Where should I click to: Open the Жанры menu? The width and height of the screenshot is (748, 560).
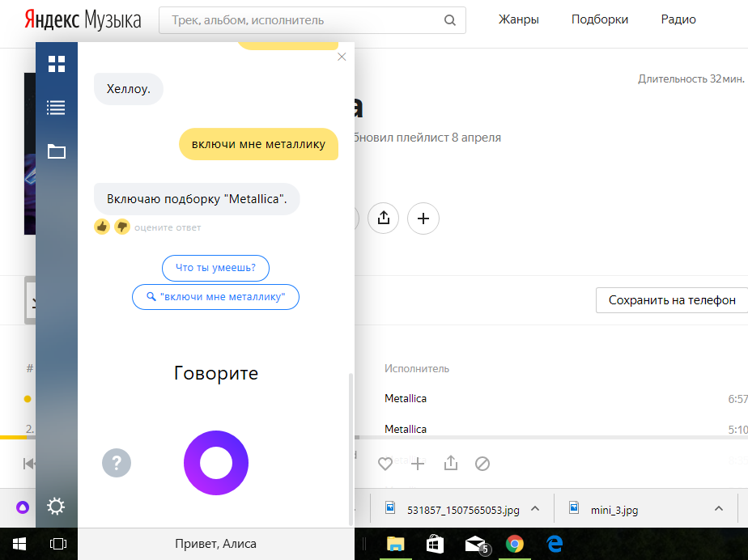click(x=519, y=19)
